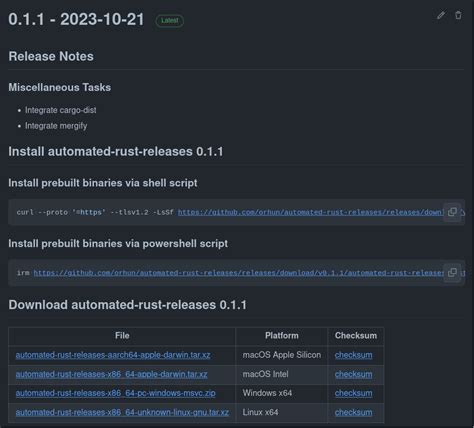The image size is (474, 428).
Task: Click the pencil edit release icon
Action: point(441,15)
